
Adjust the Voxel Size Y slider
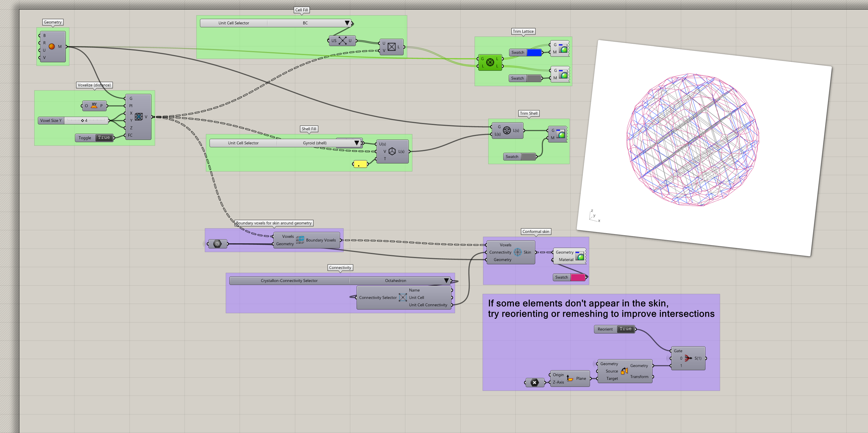(83, 120)
